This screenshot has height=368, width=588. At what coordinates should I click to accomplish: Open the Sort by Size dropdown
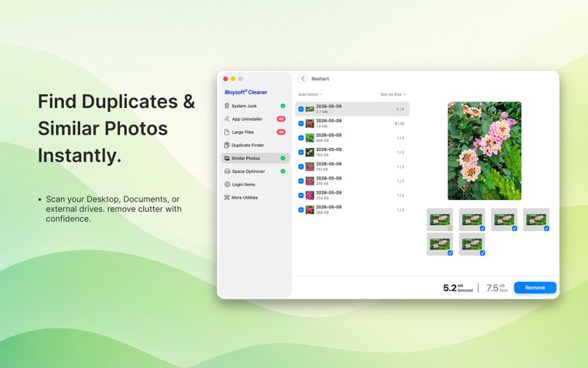[x=393, y=94]
